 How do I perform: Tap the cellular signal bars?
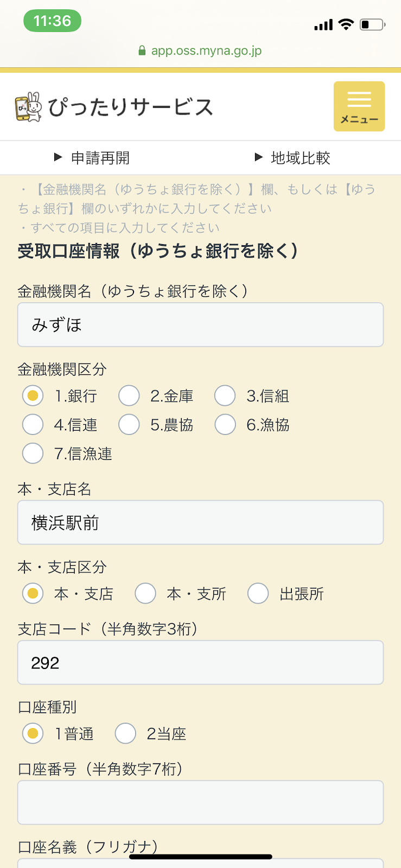point(323,25)
